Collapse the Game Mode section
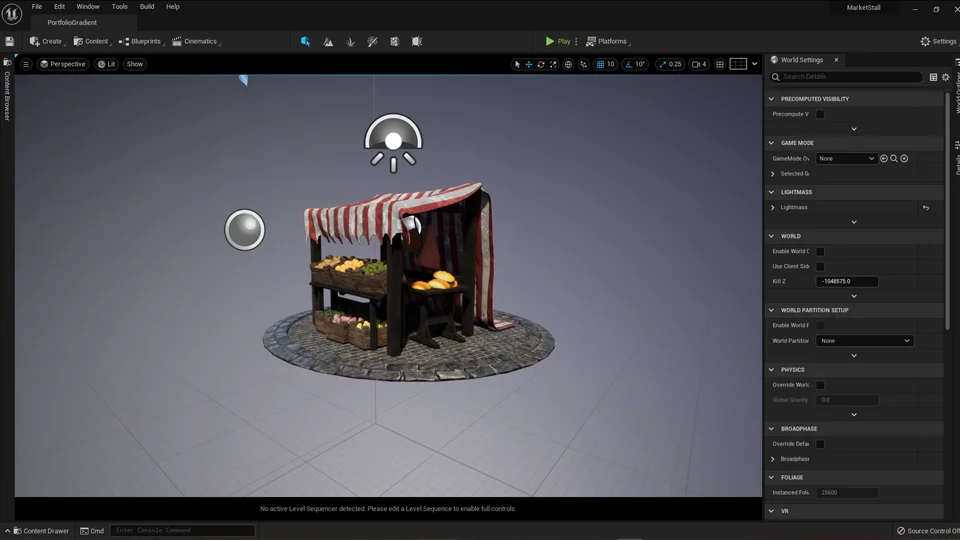This screenshot has height=540, width=960. tap(771, 143)
